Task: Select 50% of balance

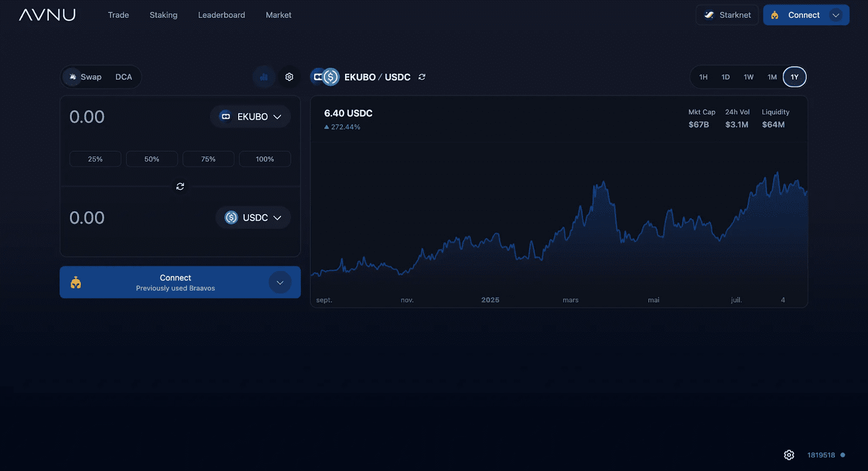Action: tap(152, 159)
